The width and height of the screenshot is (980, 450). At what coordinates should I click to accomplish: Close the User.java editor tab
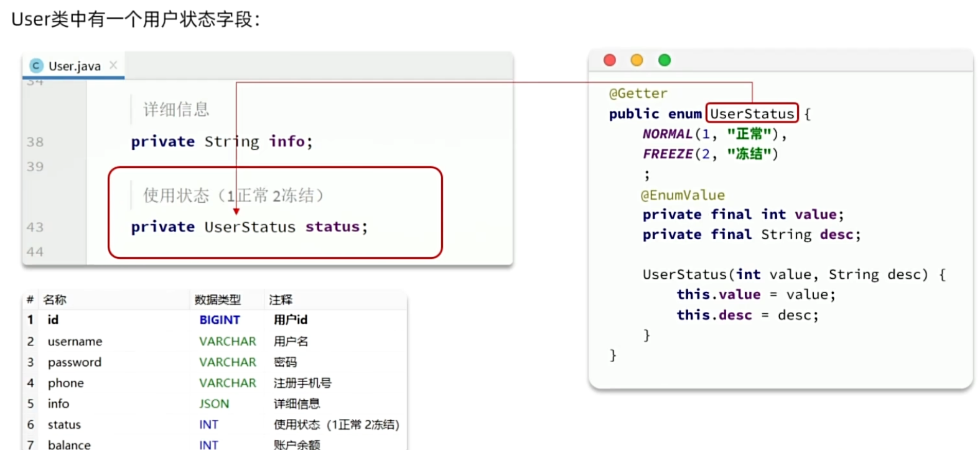pyautogui.click(x=113, y=65)
